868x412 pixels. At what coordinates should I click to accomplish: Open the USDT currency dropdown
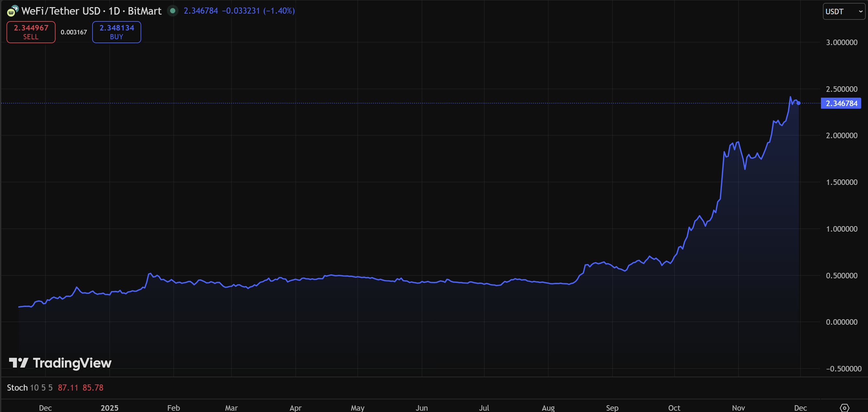[843, 11]
